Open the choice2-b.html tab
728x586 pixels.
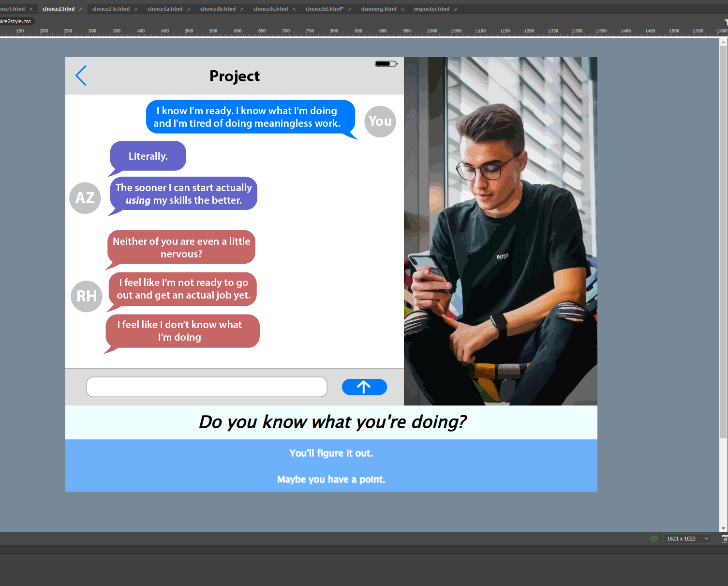point(111,9)
